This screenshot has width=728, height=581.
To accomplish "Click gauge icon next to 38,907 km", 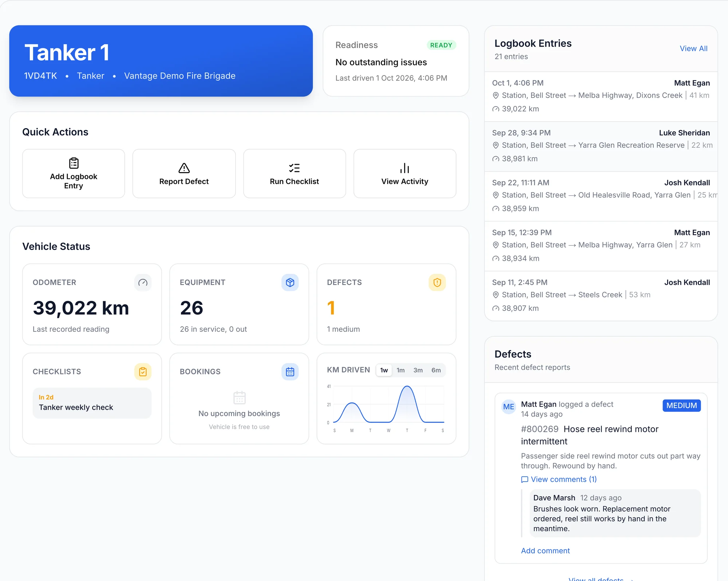I will pyautogui.click(x=495, y=309).
